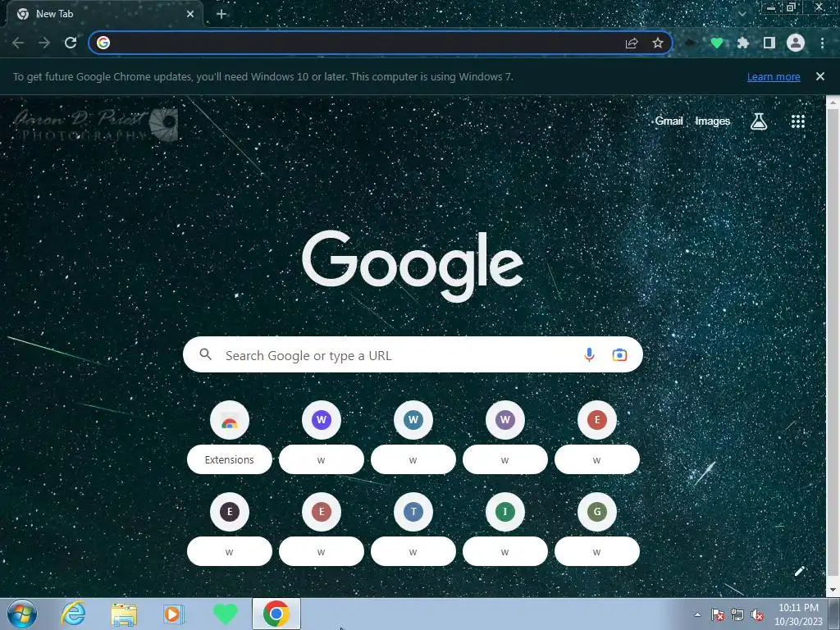Add a new tab with plus button
Image resolution: width=840 pixels, height=630 pixels.
(221, 14)
